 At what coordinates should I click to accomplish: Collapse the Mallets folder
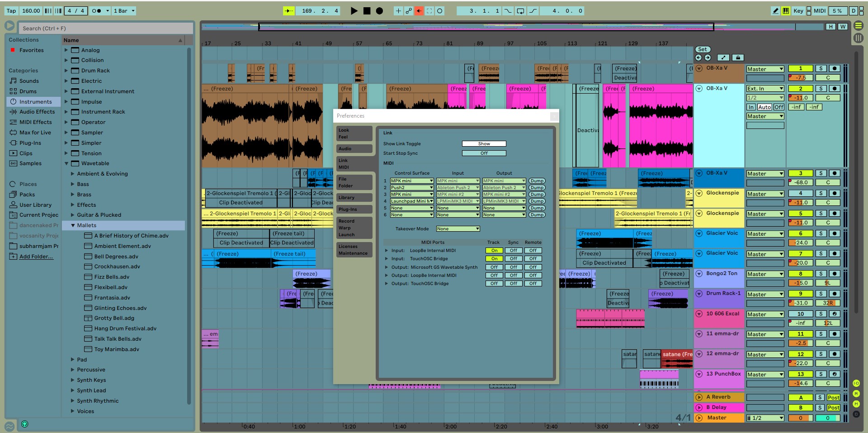coord(73,225)
